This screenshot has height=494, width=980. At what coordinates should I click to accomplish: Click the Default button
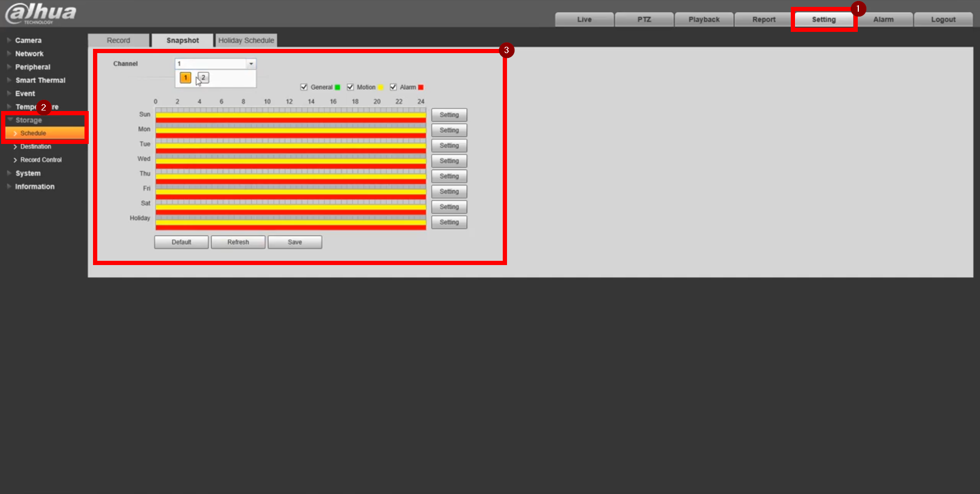point(181,242)
